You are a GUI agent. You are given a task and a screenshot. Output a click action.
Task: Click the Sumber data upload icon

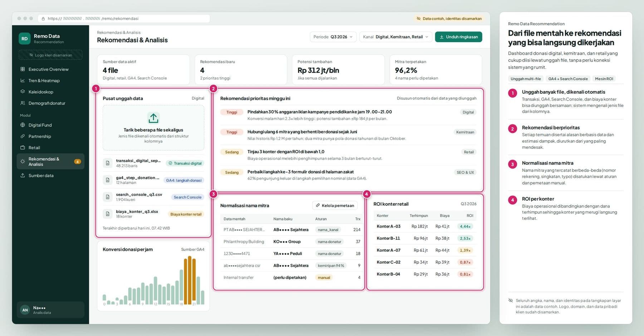pos(23,175)
